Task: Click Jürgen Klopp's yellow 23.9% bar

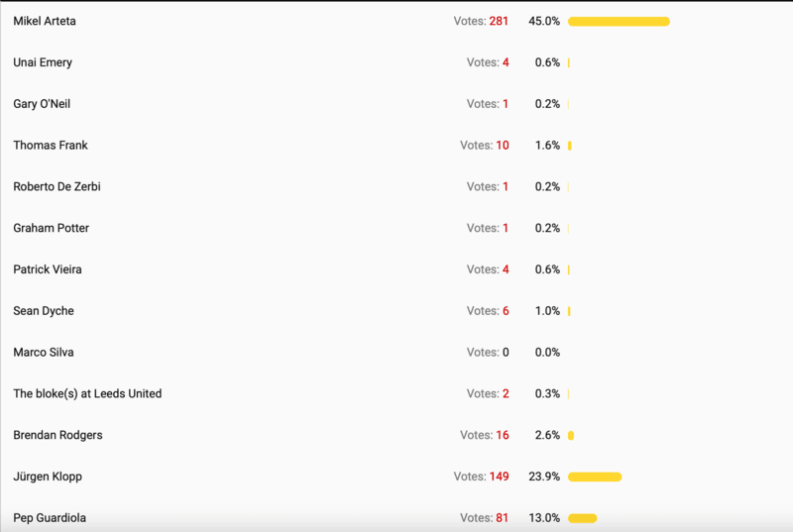Action: (595, 477)
